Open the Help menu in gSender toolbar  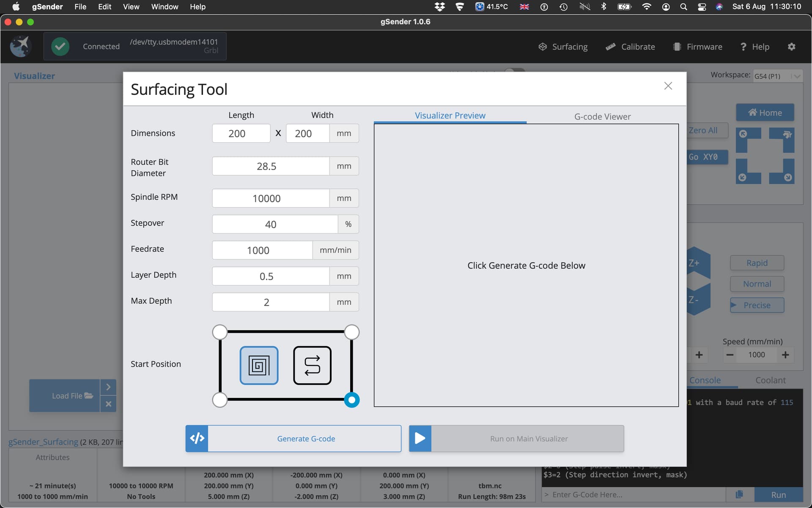coord(755,47)
